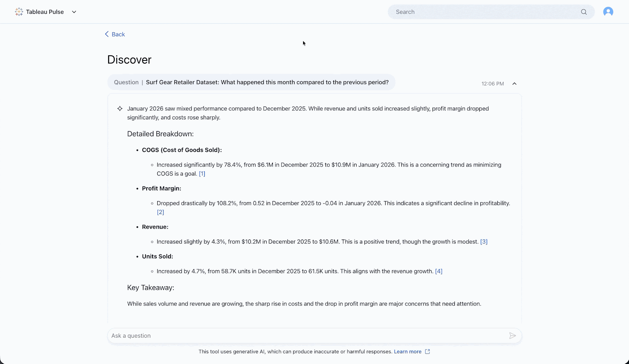Click the external link icon after Learn more
The width and height of the screenshot is (629, 364).
[x=428, y=351]
